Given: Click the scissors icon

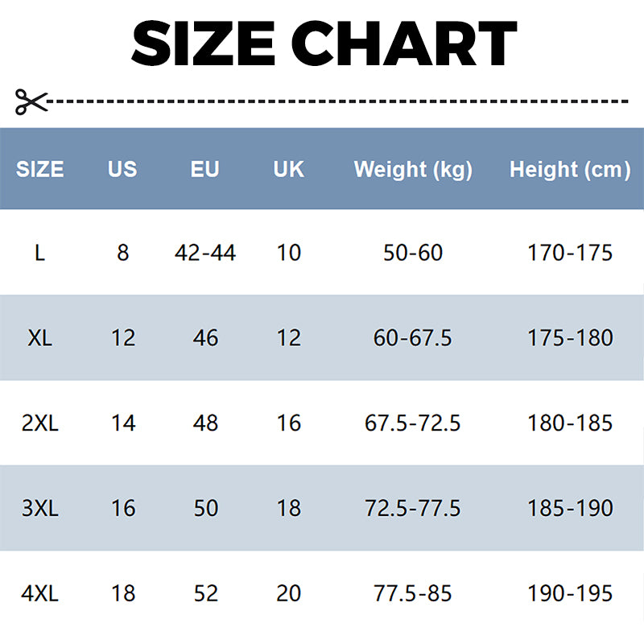Looking at the screenshot, I should click(x=31, y=101).
